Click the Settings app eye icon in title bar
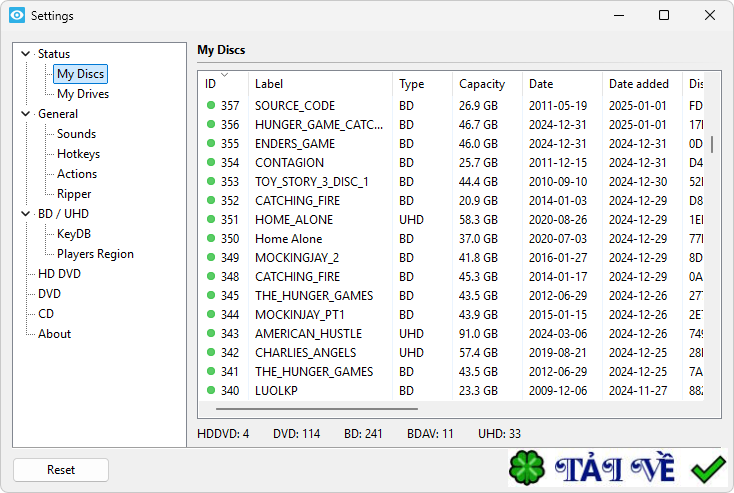 click(17, 15)
